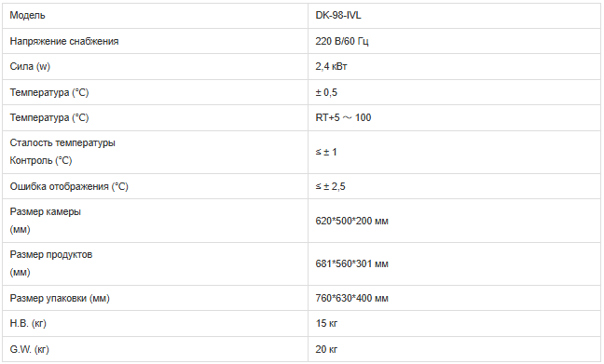Select the ≤ ± 2,5 value

pyautogui.click(x=330, y=186)
